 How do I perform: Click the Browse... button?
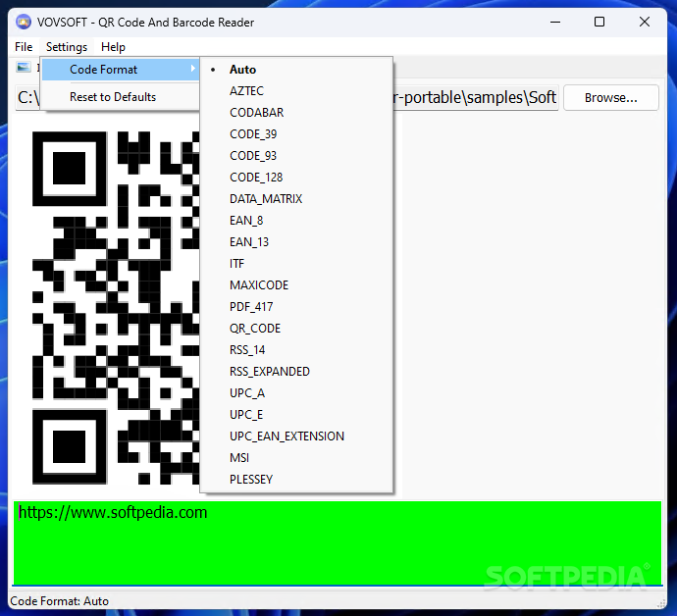tap(611, 98)
